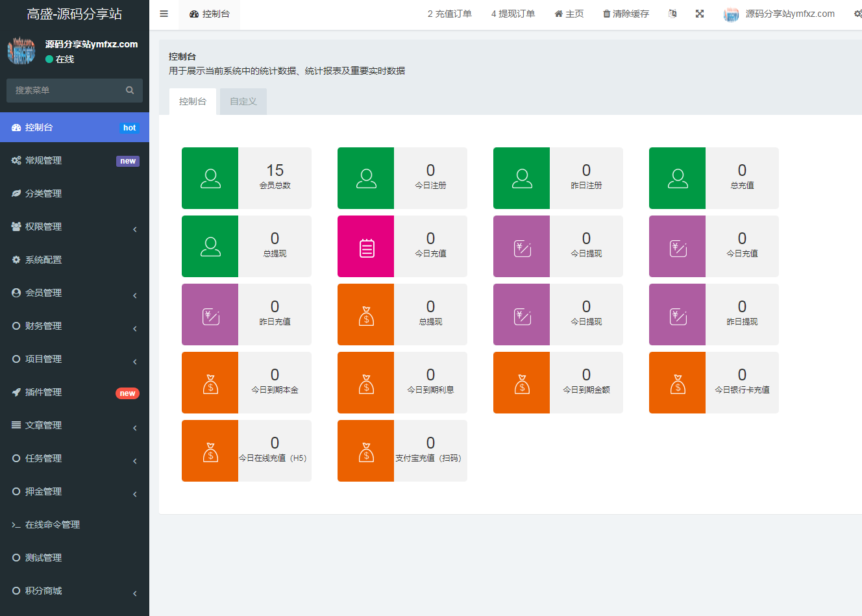Screen dimensions: 862x616
Task: Click the pink notepad icon for 今日充值
Action: pyautogui.click(x=366, y=247)
